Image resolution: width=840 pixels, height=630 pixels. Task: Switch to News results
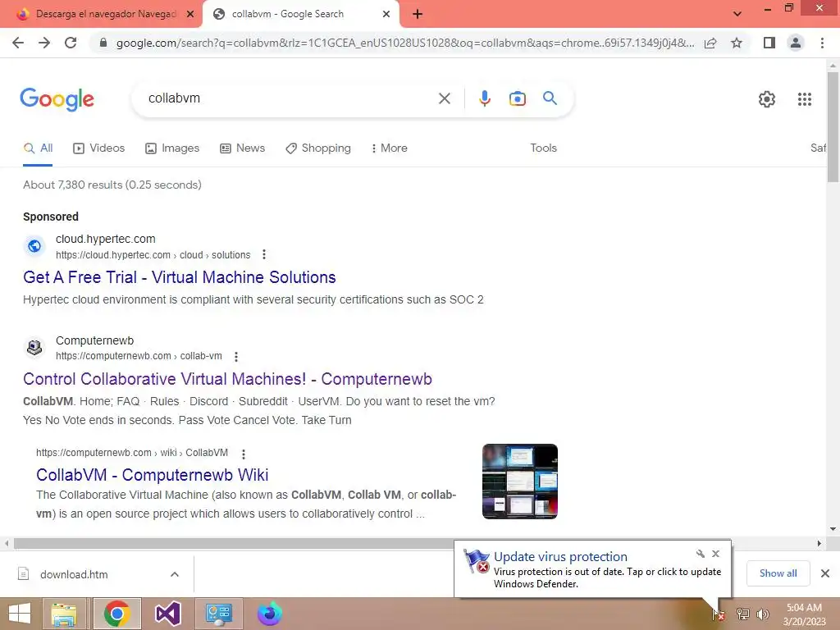[x=243, y=148]
